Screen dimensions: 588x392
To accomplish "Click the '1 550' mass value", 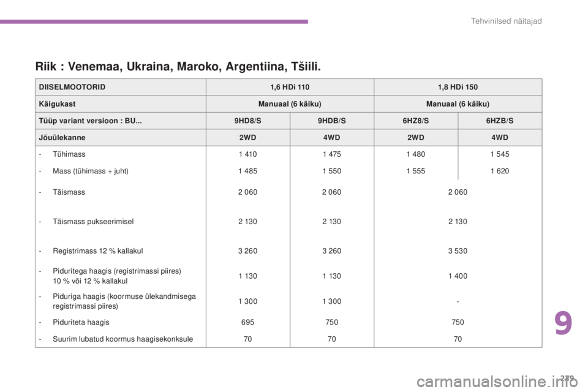I will click(x=332, y=171).
